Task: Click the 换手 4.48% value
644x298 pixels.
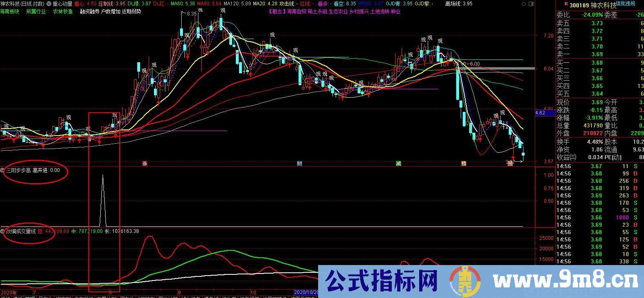Action: 595,142
